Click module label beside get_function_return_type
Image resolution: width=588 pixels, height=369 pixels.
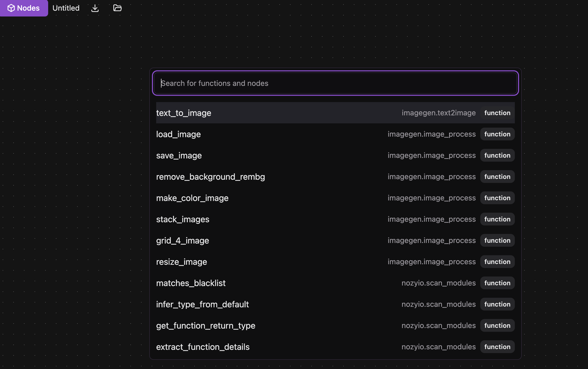click(439, 325)
